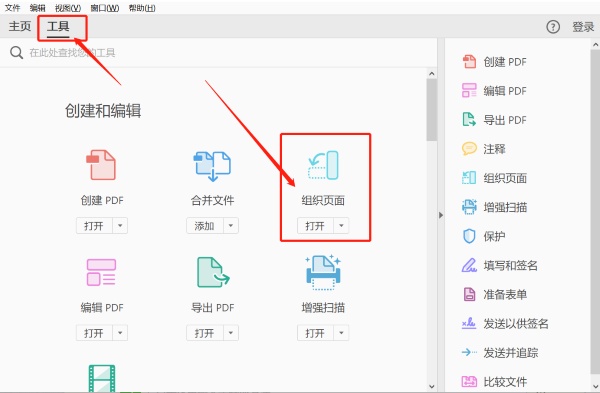Expand dropdown arrow beside 组织页面 打开
The height and width of the screenshot is (393, 600).
341,226
